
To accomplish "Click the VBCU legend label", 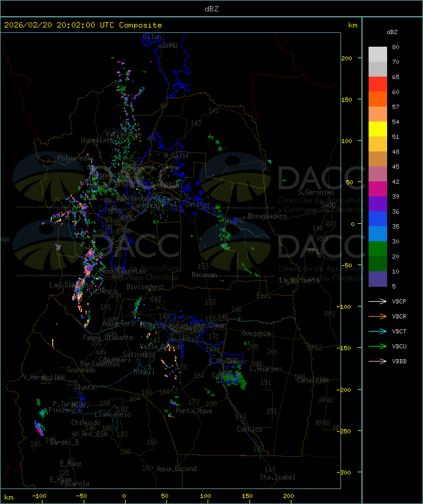I will click(x=399, y=347).
